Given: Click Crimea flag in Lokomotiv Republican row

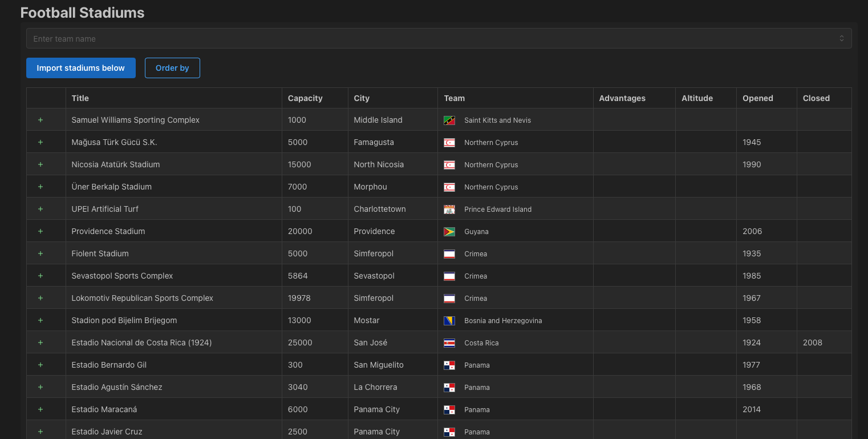Looking at the screenshot, I should click(449, 299).
